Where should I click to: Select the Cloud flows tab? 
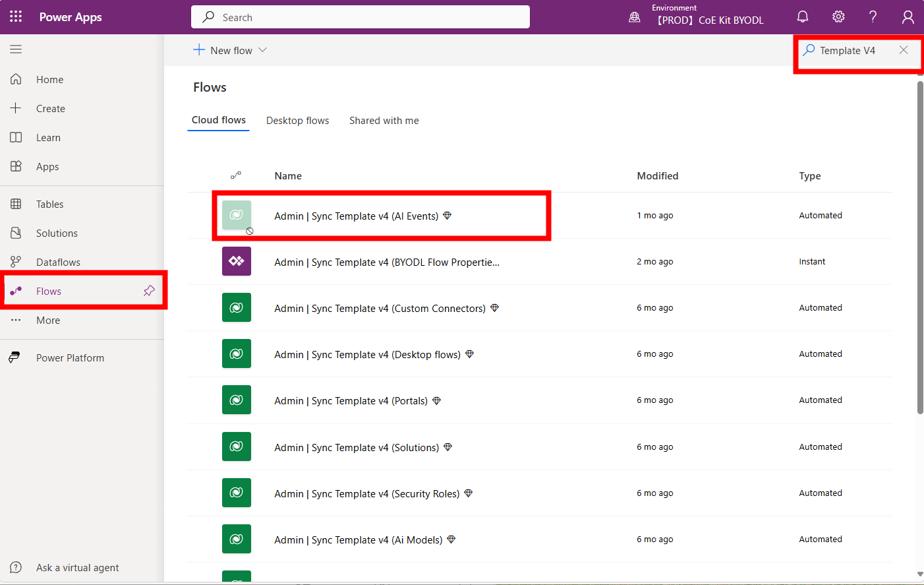coord(219,120)
